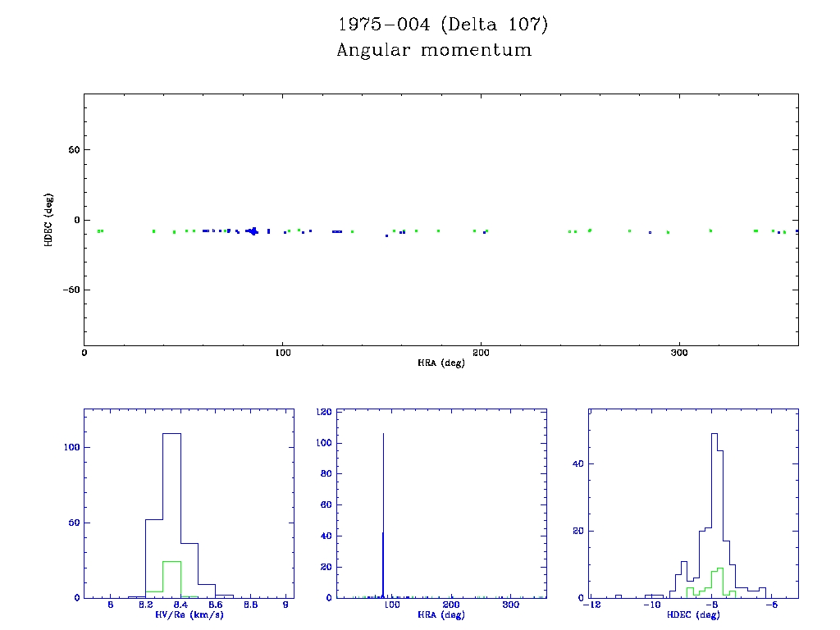Click the "50" tick label on the scatter plot y-axis
Viewport: 840px width, 630px height.
pos(72,150)
